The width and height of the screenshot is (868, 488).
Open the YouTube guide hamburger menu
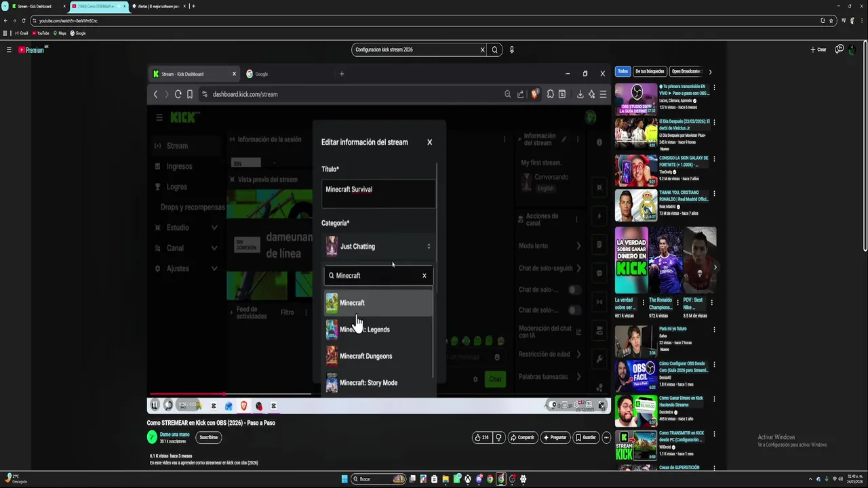(9, 49)
